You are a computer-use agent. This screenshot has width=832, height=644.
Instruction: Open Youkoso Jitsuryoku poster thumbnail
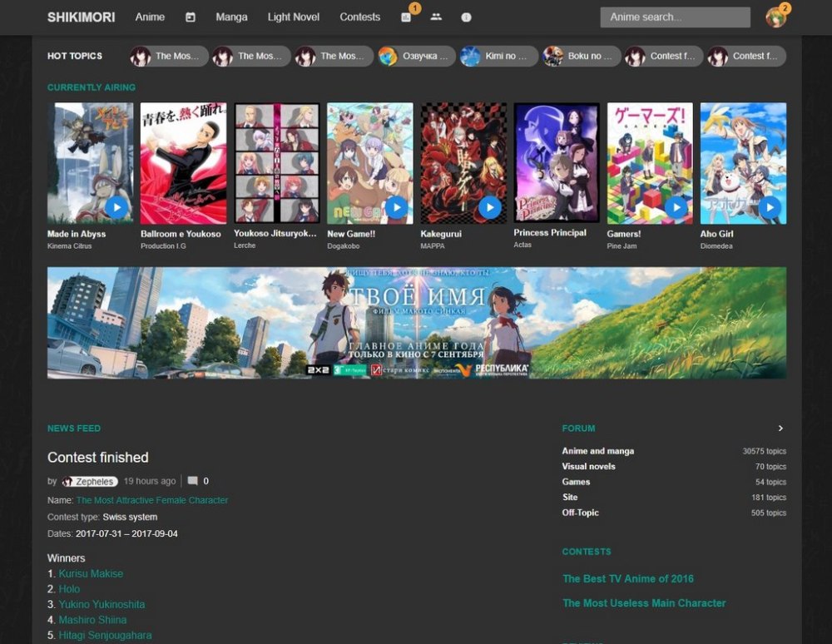click(277, 163)
